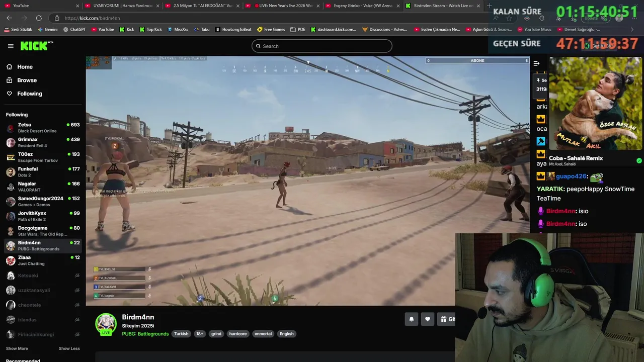This screenshot has height=362, width=644.
Task: Open the Free Games bookmark
Action: pyautogui.click(x=271, y=30)
